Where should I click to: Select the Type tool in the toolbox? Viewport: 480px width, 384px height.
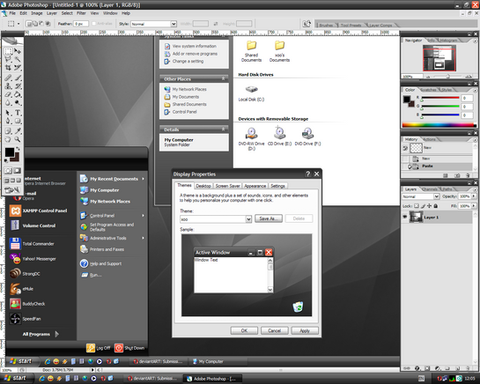18,113
